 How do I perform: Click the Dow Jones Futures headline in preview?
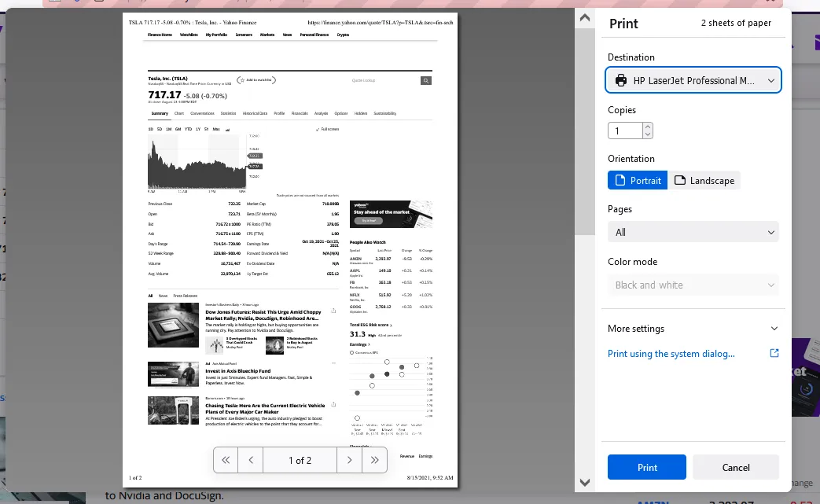click(x=263, y=315)
